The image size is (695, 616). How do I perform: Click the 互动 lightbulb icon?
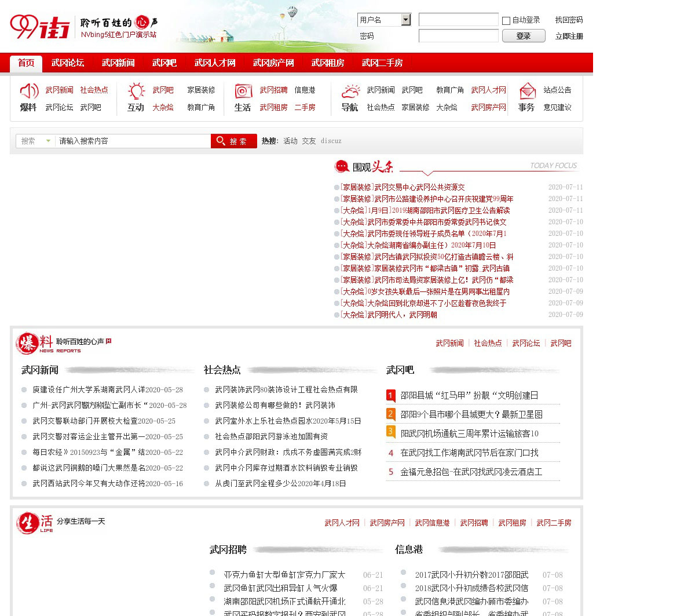(136, 91)
